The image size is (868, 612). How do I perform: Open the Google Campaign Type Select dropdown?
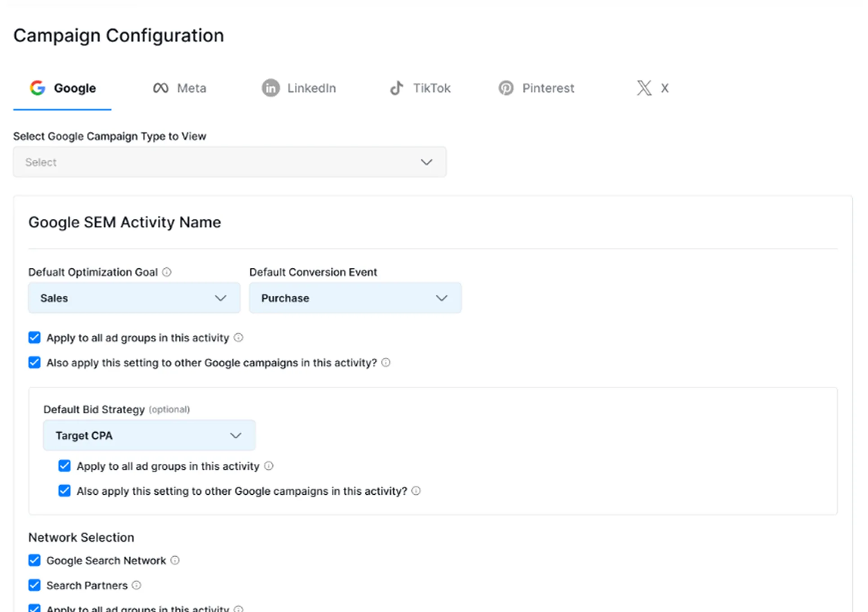pyautogui.click(x=230, y=162)
